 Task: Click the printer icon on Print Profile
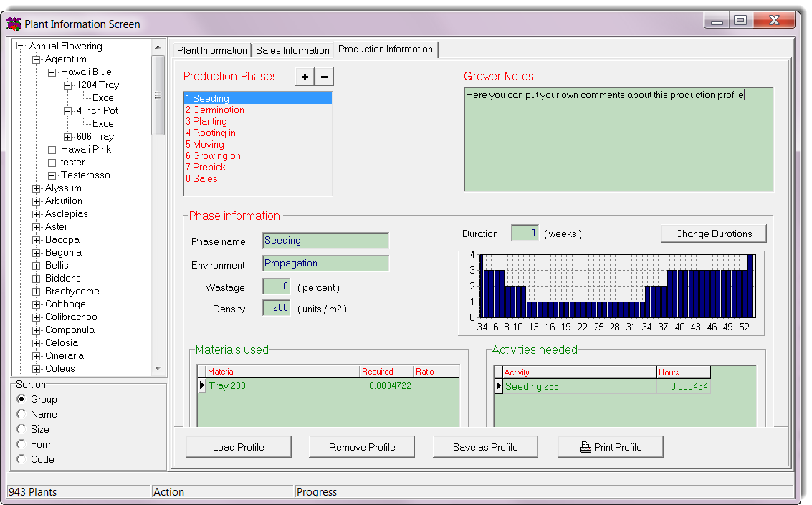click(x=585, y=447)
